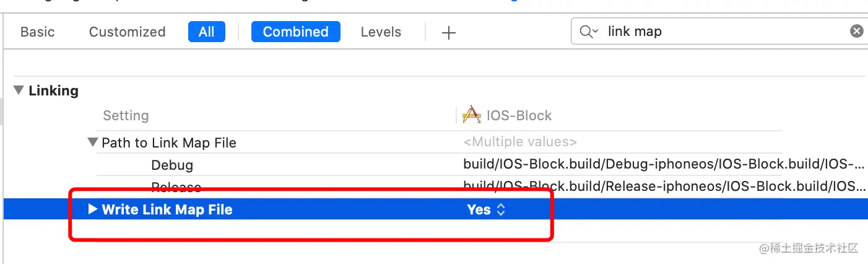Screen dimensions: 868x264
Task: Select the Basic settings filter
Action: coord(37,32)
